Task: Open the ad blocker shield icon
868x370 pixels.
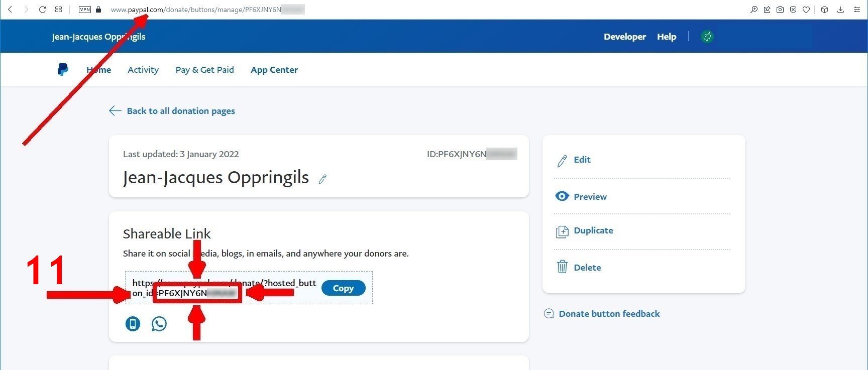Action: (793, 10)
